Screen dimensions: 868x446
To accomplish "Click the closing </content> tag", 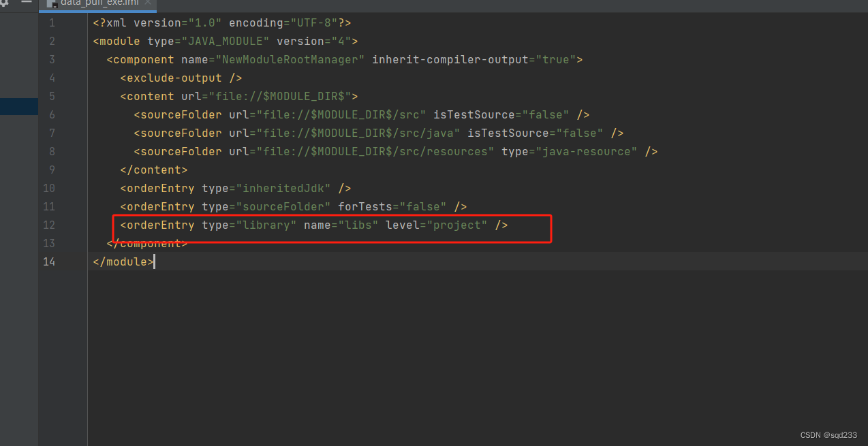I will coord(153,170).
